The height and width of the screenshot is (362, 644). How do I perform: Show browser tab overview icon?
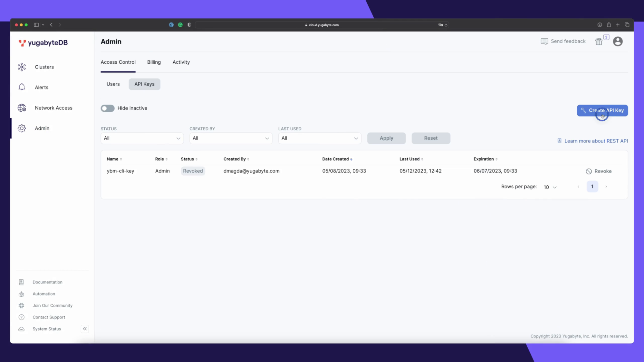[627, 25]
